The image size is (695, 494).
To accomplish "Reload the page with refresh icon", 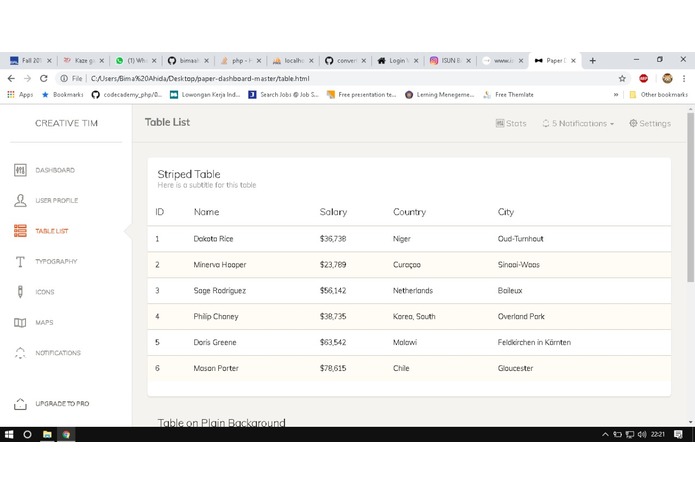I will (x=43, y=78).
